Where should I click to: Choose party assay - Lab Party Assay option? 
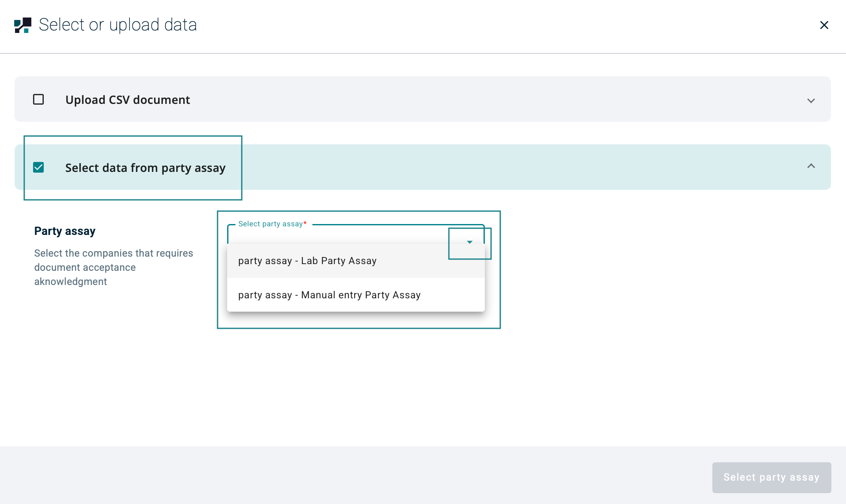point(307,261)
